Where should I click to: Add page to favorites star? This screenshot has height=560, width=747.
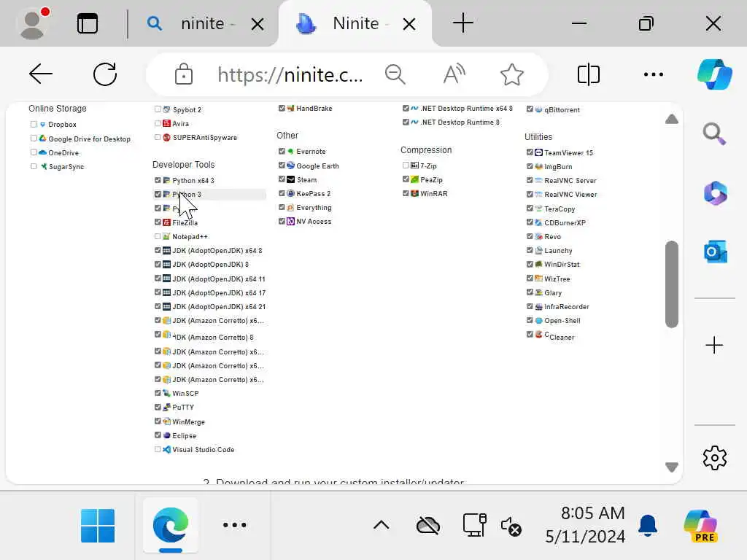(511, 74)
